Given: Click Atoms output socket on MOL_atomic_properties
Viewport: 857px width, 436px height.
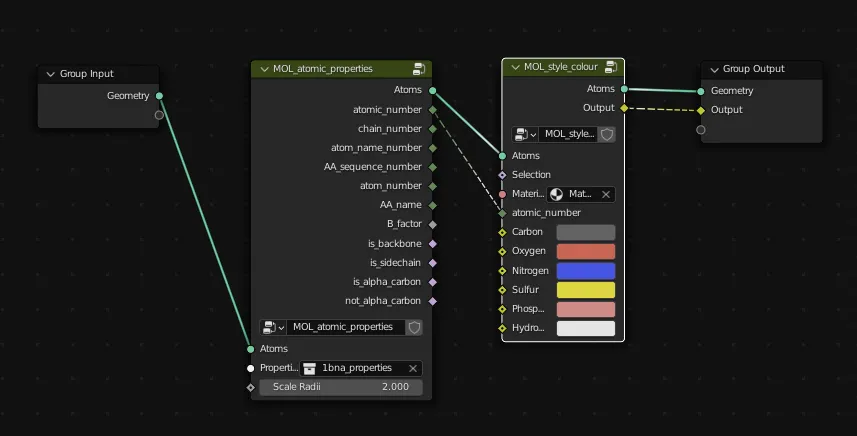Looking at the screenshot, I should coord(432,90).
